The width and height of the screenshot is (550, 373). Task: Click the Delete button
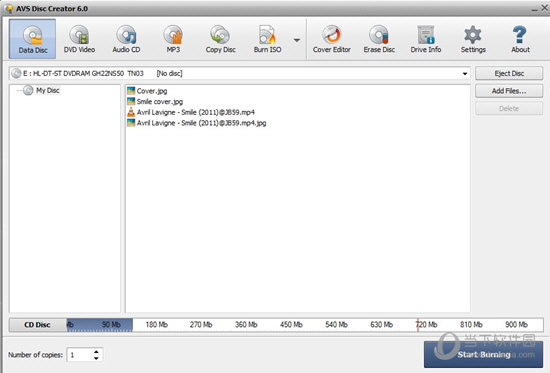tap(509, 108)
